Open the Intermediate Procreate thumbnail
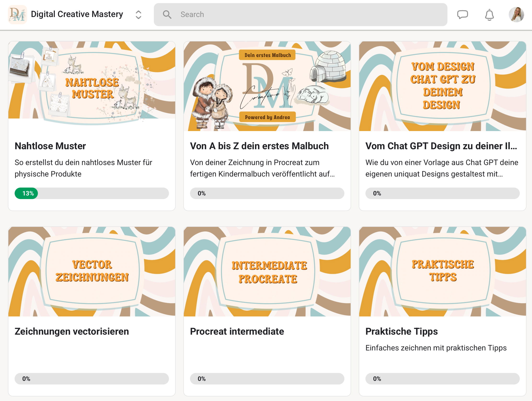 click(267, 271)
